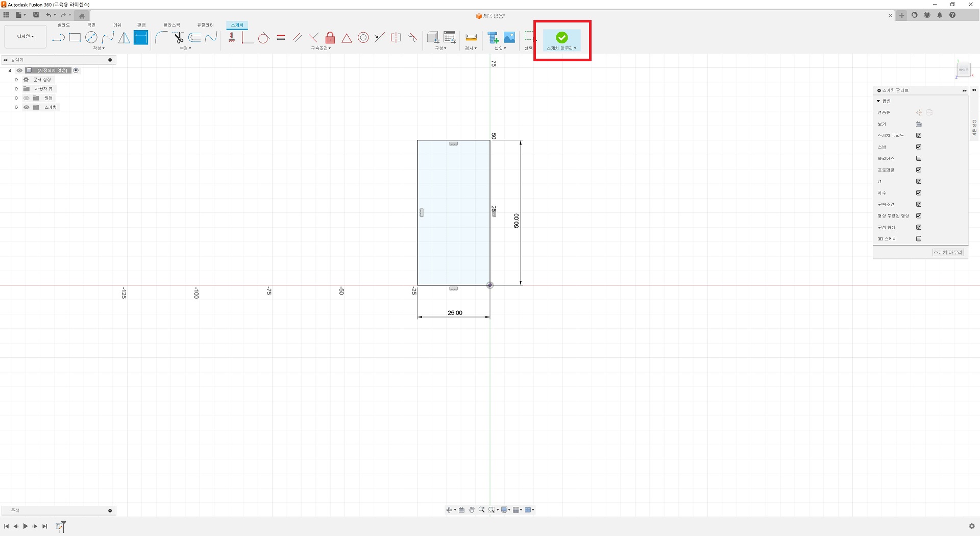Screen dimensions: 980x536
Task: Toggle the 스냅 checkbox
Action: coord(919,147)
